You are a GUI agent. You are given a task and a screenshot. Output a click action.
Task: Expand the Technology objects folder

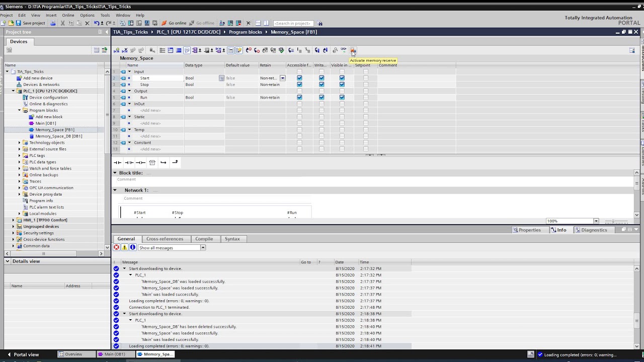click(x=20, y=143)
